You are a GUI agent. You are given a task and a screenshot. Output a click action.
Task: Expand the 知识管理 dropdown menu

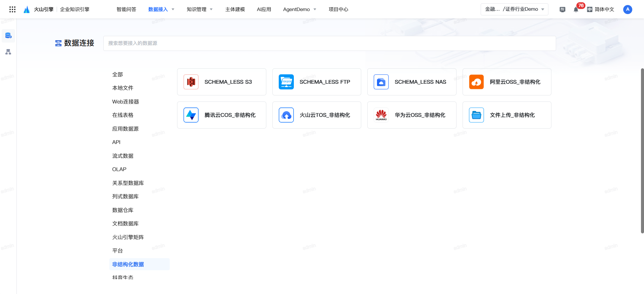tap(200, 9)
